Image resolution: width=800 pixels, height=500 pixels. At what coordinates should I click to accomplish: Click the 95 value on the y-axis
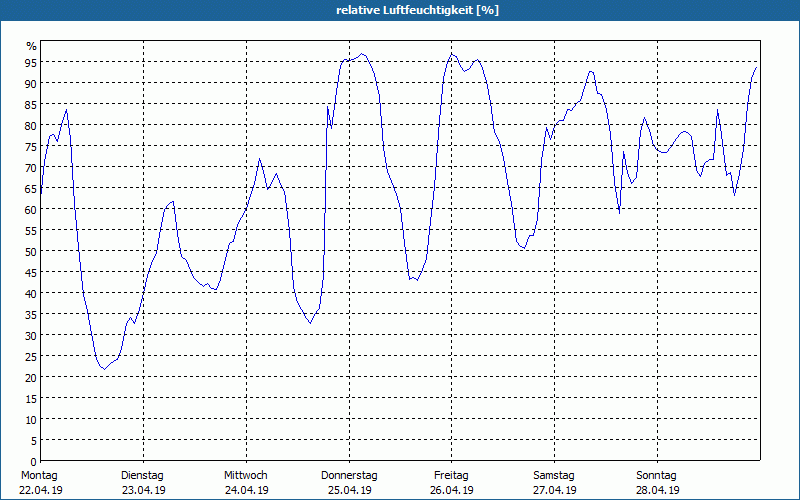(31, 62)
